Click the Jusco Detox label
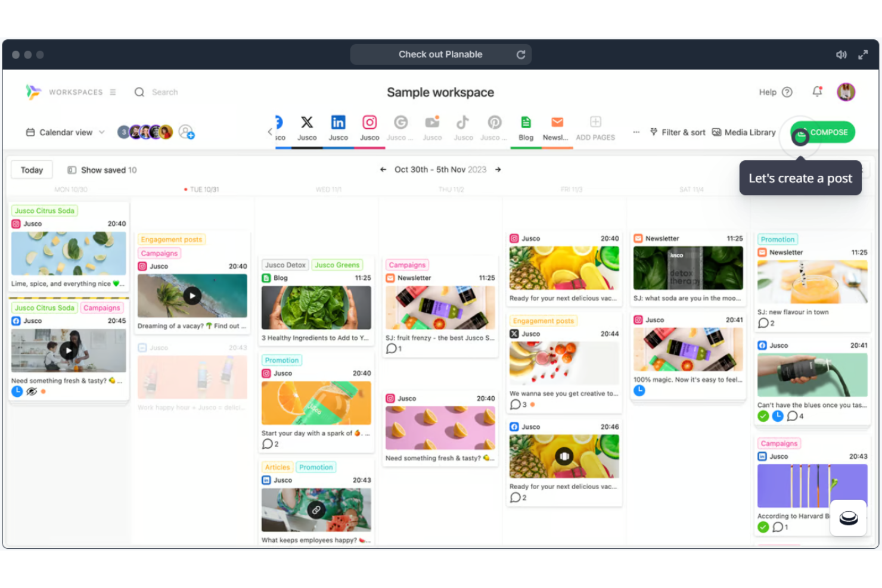Image resolution: width=882 pixels, height=588 pixels. [x=285, y=265]
